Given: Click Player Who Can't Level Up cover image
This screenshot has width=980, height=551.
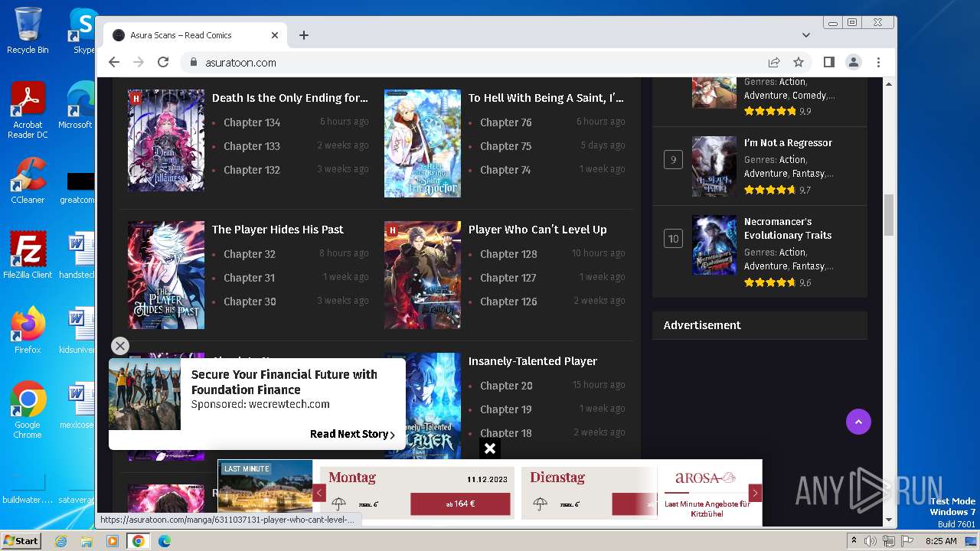Looking at the screenshot, I should click(423, 275).
